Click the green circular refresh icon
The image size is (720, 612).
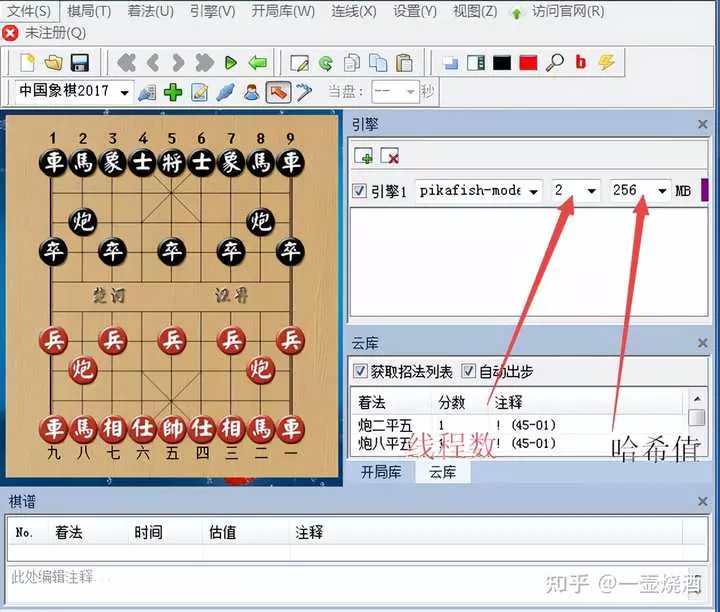(326, 63)
